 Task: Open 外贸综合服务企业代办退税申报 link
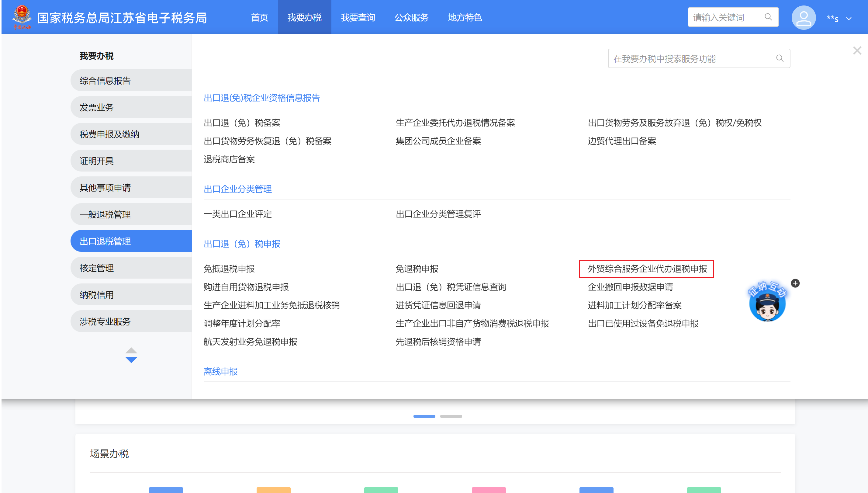point(647,269)
